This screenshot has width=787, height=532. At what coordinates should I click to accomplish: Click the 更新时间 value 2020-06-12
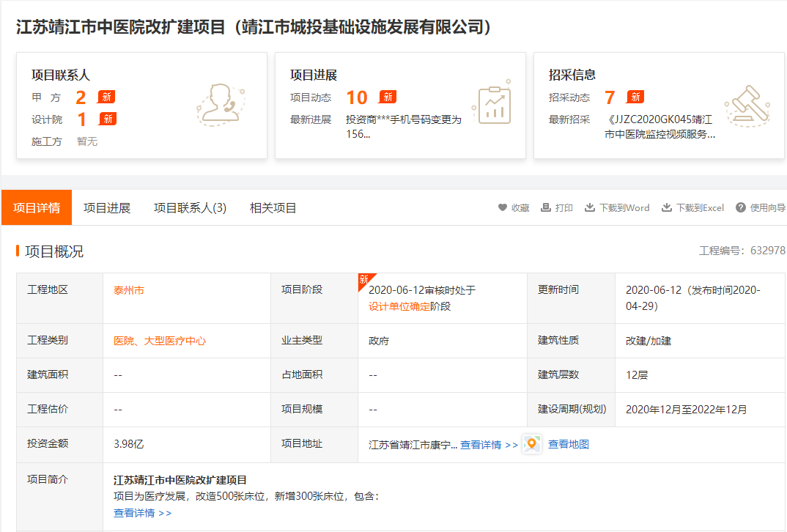[654, 290]
